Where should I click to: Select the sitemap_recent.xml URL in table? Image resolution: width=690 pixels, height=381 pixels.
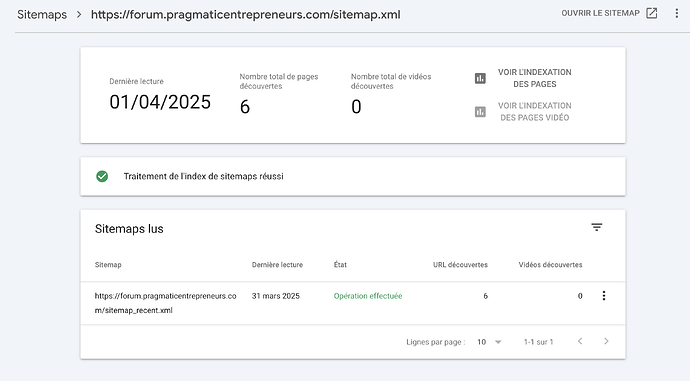(165, 303)
